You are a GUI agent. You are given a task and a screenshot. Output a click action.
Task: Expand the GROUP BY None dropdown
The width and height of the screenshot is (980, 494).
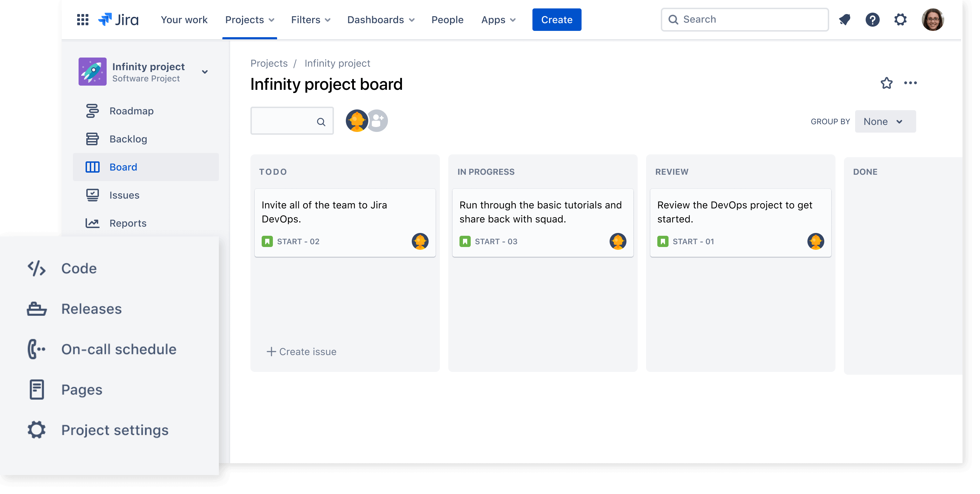click(x=882, y=122)
